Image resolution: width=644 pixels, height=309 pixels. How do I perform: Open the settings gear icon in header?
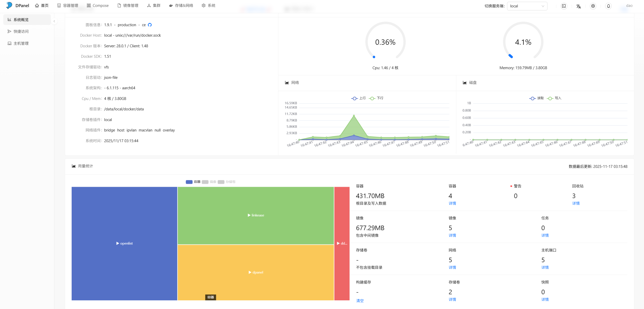[593, 6]
